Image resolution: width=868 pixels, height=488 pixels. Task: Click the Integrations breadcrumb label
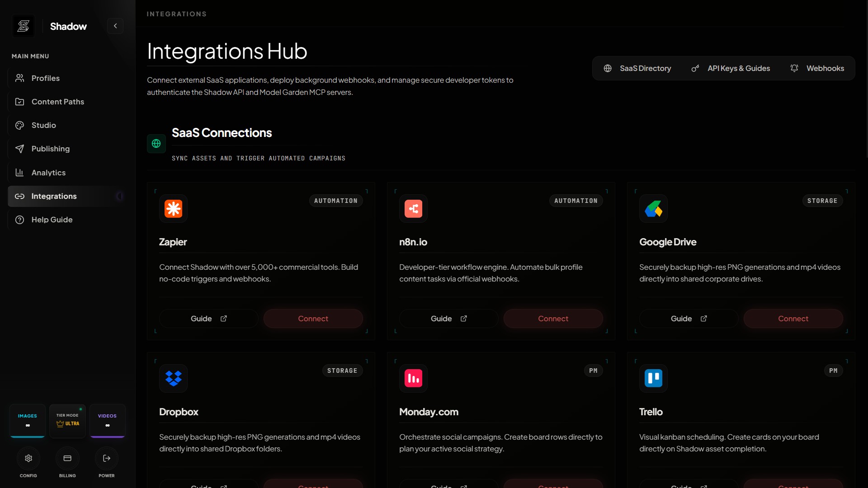click(x=177, y=14)
